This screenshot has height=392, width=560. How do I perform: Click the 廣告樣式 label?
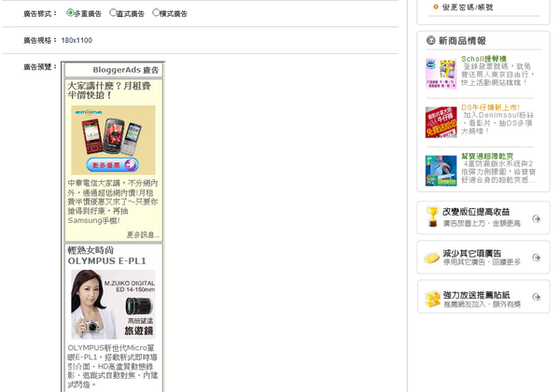click(38, 14)
